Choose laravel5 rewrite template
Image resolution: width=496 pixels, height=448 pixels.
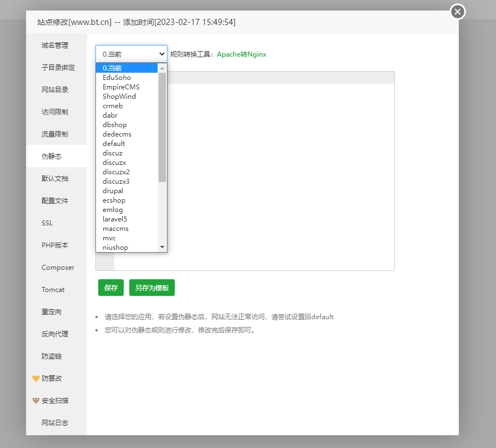pos(115,219)
